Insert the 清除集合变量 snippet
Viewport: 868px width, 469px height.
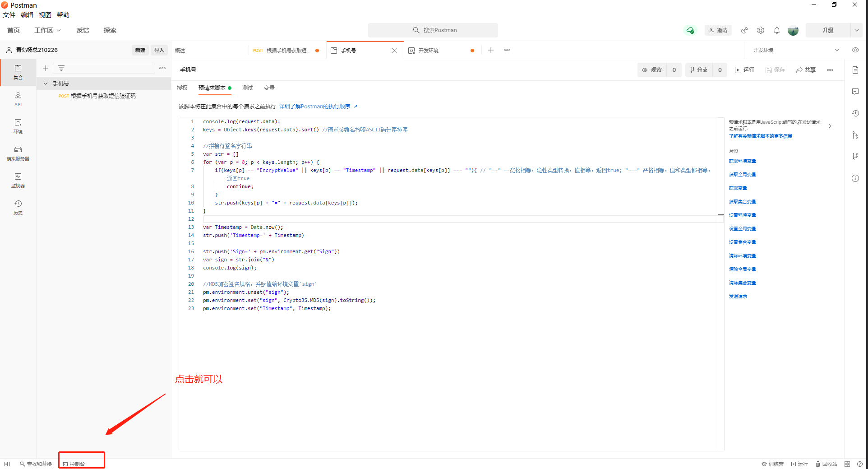tap(743, 283)
